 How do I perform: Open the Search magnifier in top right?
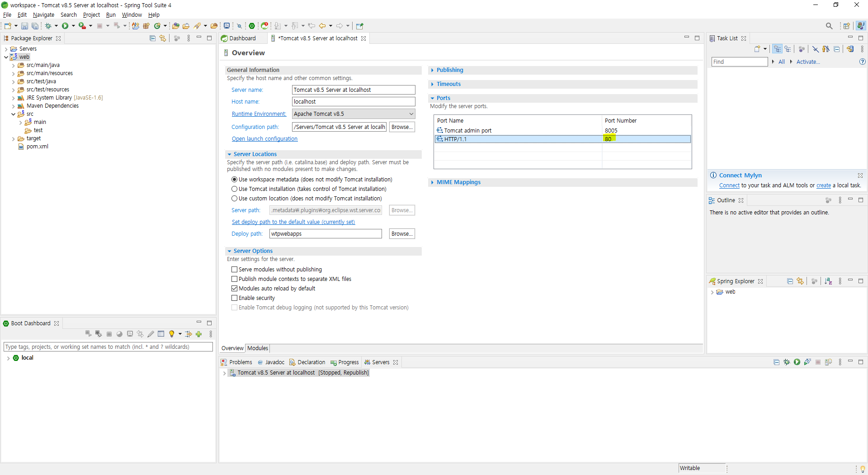pos(829,26)
